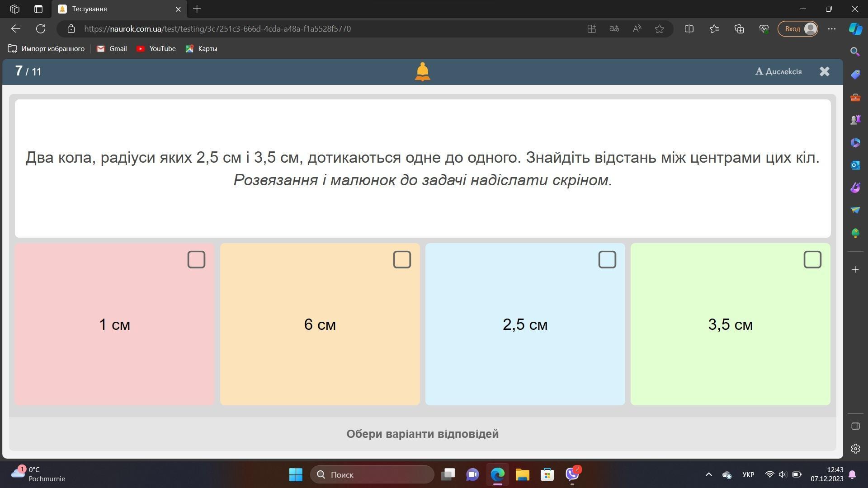Show hidden tray icons chevron
Screen dimensions: 868x488
[709, 474]
